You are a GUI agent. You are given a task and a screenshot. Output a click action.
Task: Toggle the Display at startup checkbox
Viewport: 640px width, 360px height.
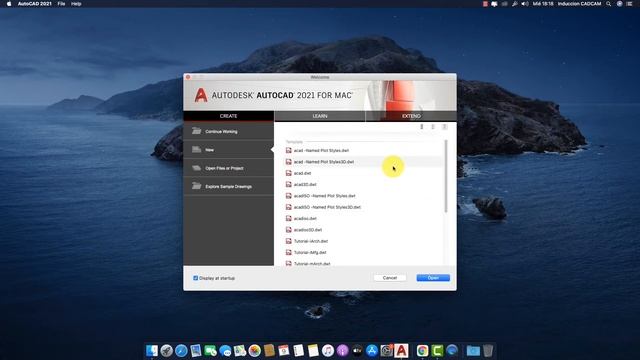point(196,278)
